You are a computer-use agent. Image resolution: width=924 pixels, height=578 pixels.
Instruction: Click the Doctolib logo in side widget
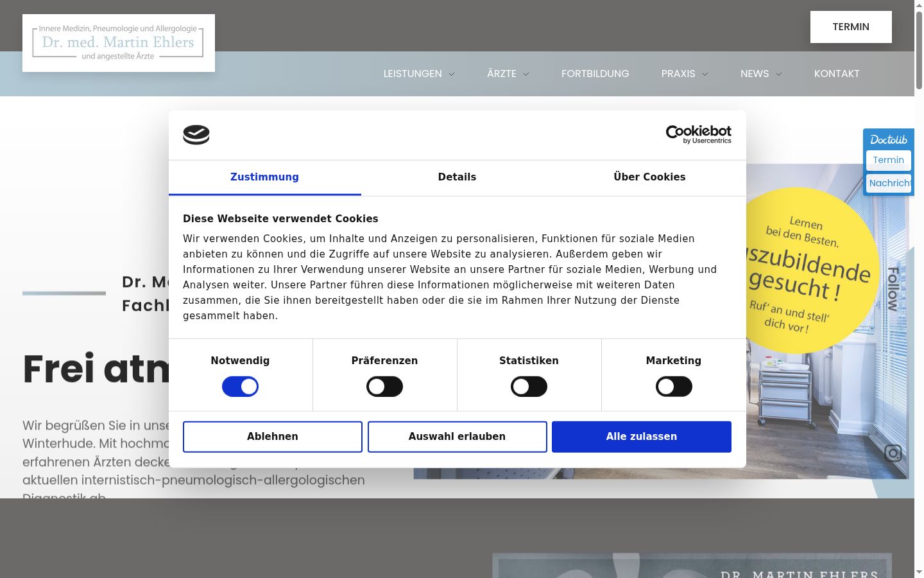[889, 139]
